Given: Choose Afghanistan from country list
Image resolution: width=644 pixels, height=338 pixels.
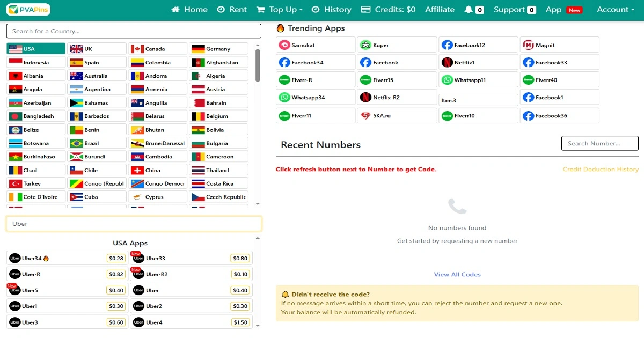Looking at the screenshot, I should (219, 62).
